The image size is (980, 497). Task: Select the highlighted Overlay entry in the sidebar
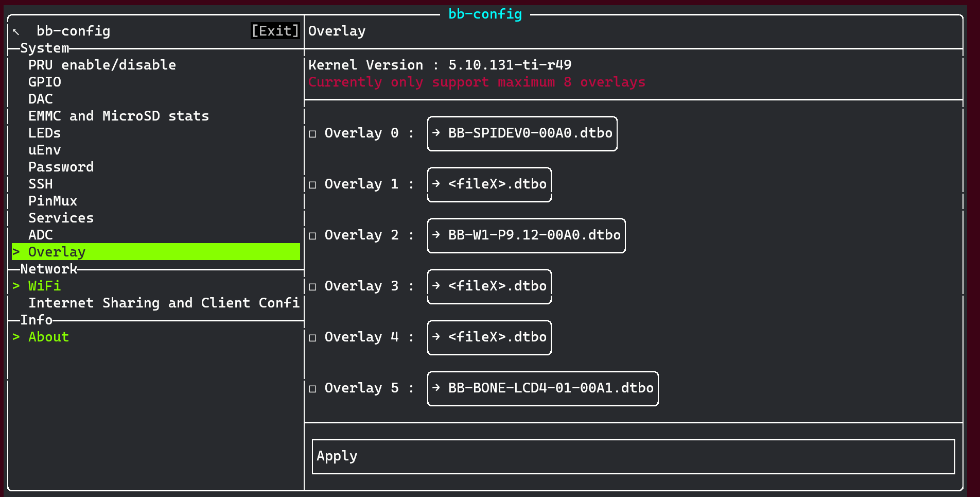(x=57, y=252)
